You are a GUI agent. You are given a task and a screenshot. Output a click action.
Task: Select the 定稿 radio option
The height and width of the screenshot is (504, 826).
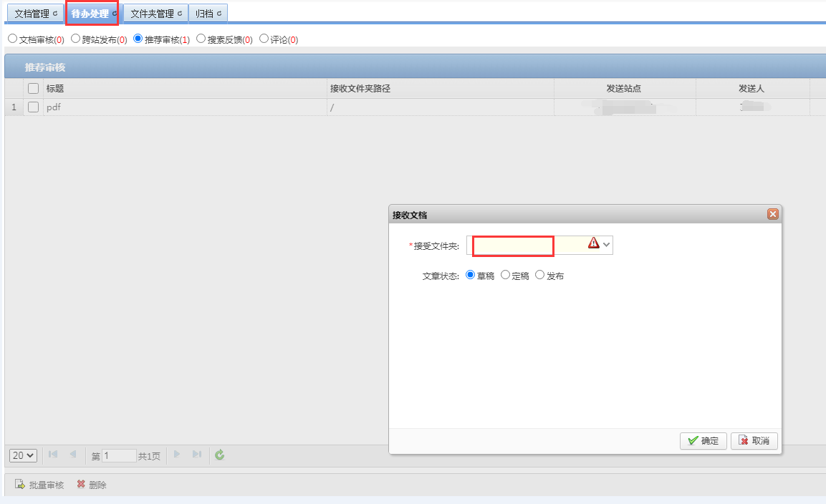(x=505, y=275)
